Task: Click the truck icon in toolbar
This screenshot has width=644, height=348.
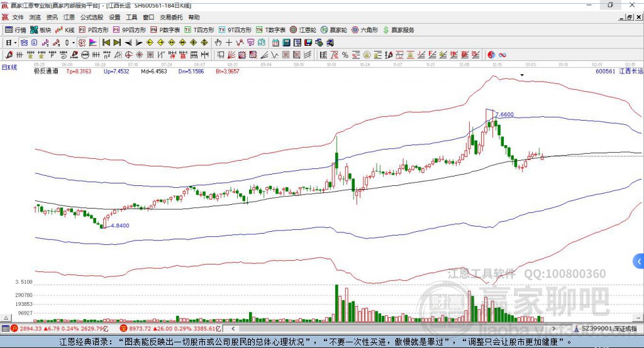Action: [330, 43]
